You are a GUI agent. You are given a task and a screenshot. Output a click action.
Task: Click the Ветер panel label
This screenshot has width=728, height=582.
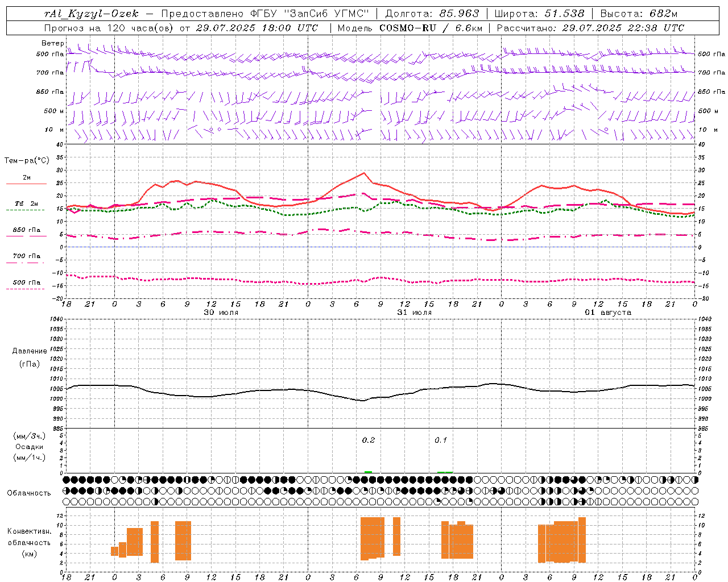pyautogui.click(x=52, y=43)
